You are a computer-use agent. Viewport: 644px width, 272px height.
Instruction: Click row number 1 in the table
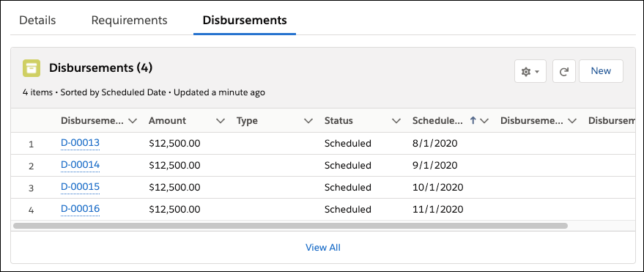pos(32,144)
